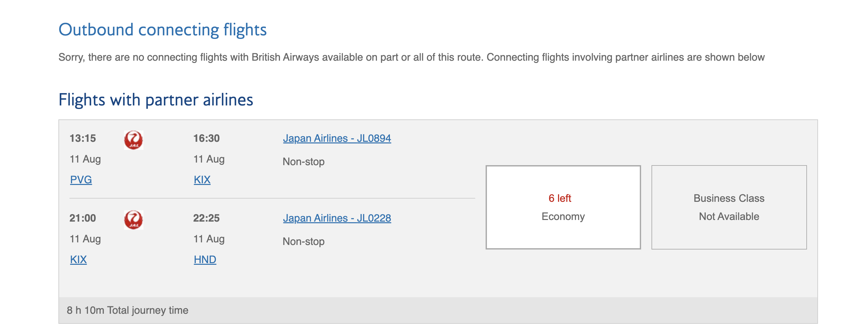This screenshot has width=868, height=329.
Task: Click the Business Class Not Available box
Action: [x=729, y=207]
